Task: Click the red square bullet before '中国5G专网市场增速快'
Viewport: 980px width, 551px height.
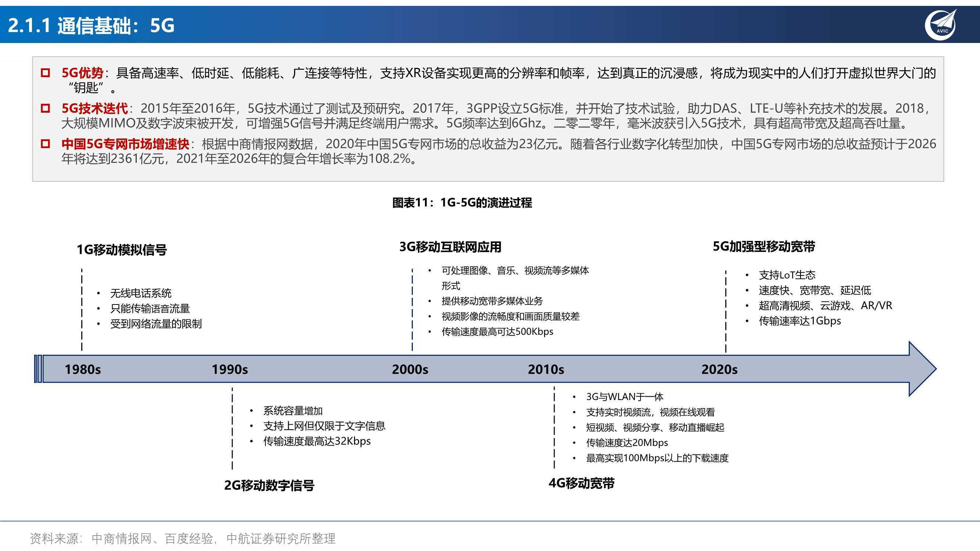Action: tap(45, 144)
